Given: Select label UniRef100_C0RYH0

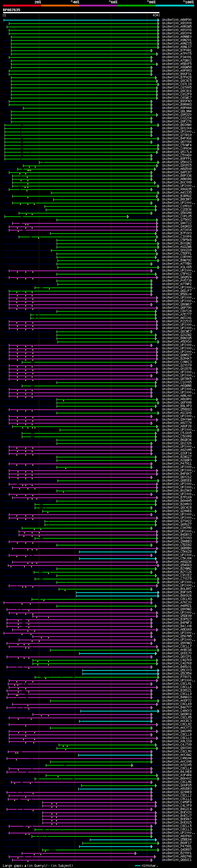Looking at the screenshot, I should pos(177,257).
